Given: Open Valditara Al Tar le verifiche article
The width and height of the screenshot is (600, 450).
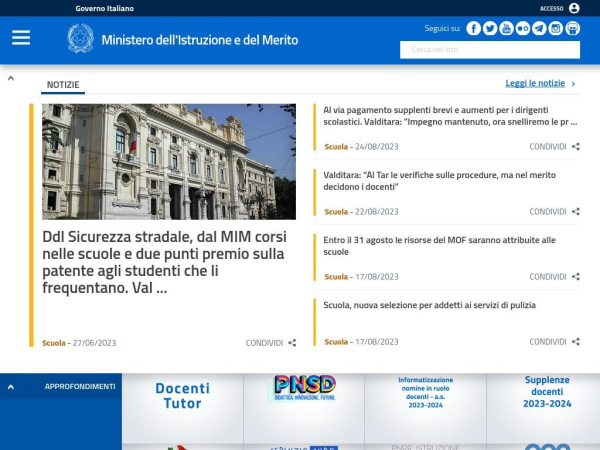Looking at the screenshot, I should (439, 181).
